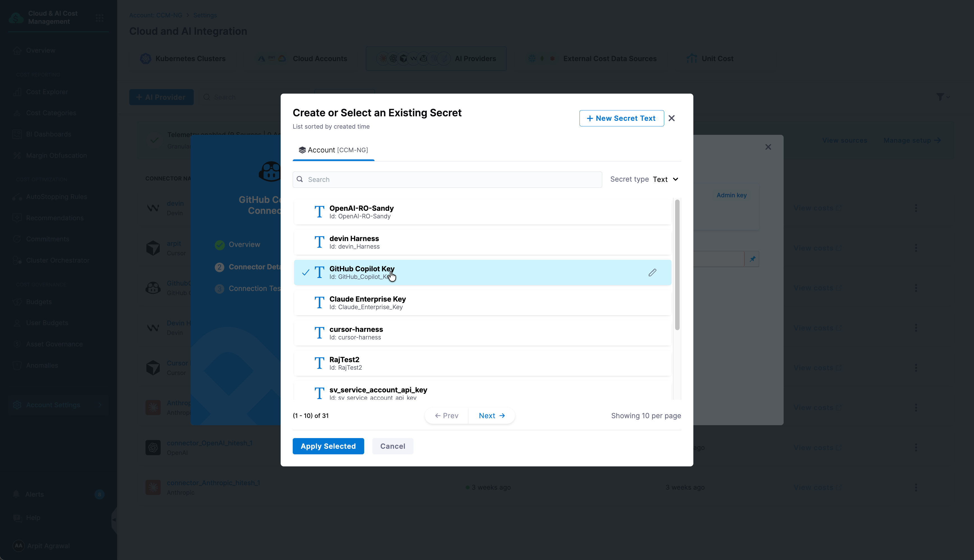
Task: Select the OpenAI-RO-Sandy secret row
Action: pos(483,212)
